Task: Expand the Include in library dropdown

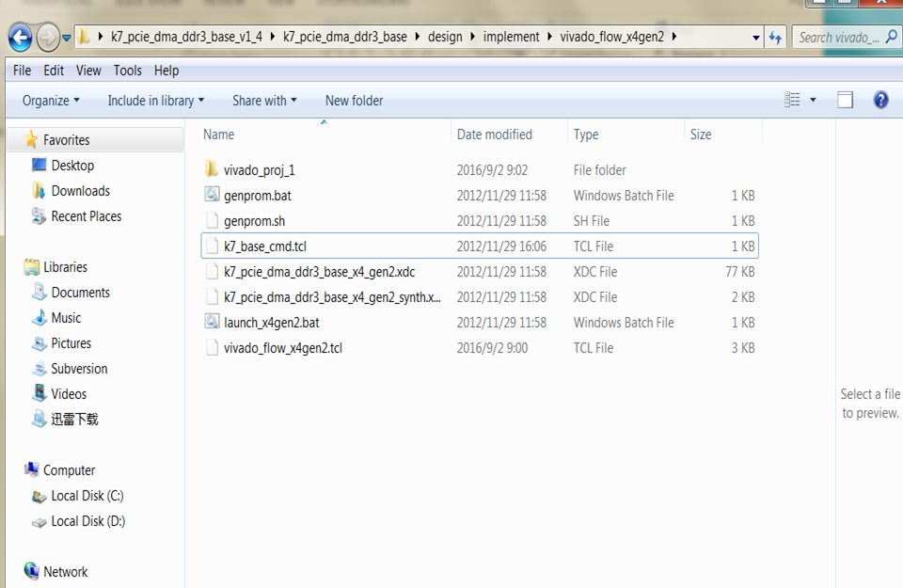Action: point(155,101)
